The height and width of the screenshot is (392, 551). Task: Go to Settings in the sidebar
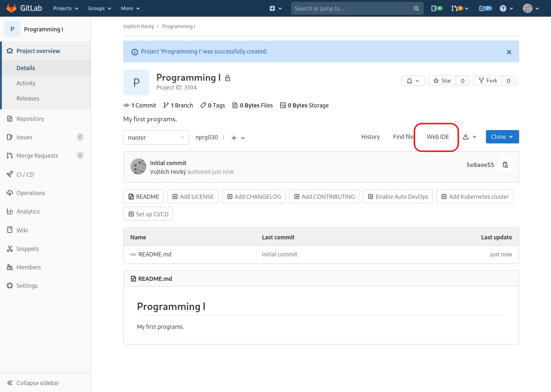pyautogui.click(x=27, y=286)
